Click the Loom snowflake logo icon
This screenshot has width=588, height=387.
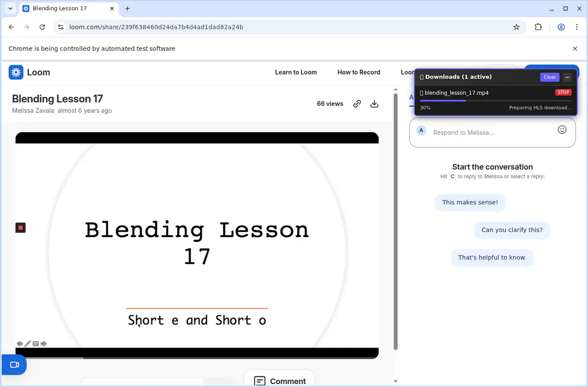tap(16, 73)
